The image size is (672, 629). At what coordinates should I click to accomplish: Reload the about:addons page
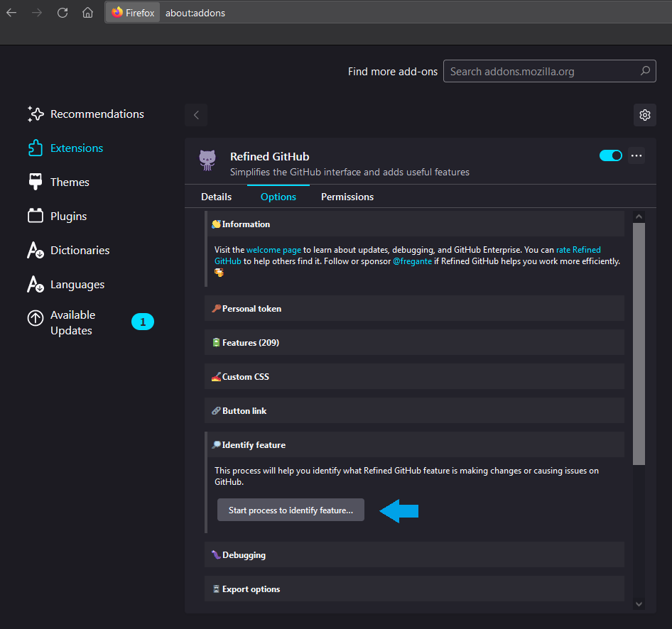click(62, 12)
